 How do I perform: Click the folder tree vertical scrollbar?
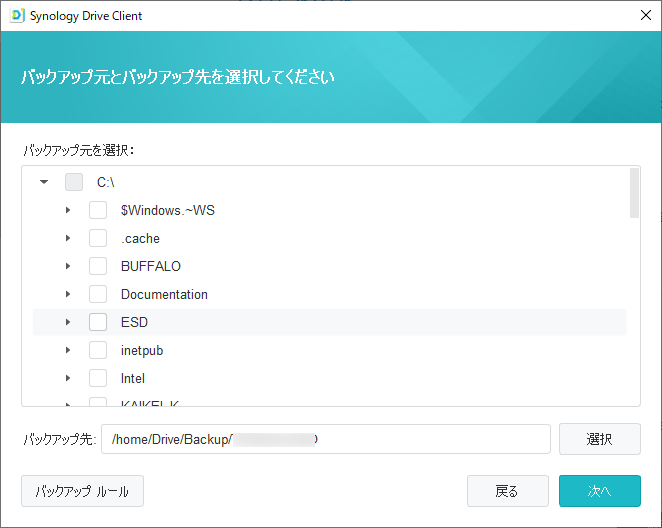(634, 193)
